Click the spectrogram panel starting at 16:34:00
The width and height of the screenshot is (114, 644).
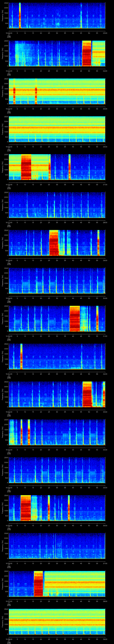(57, 470)
